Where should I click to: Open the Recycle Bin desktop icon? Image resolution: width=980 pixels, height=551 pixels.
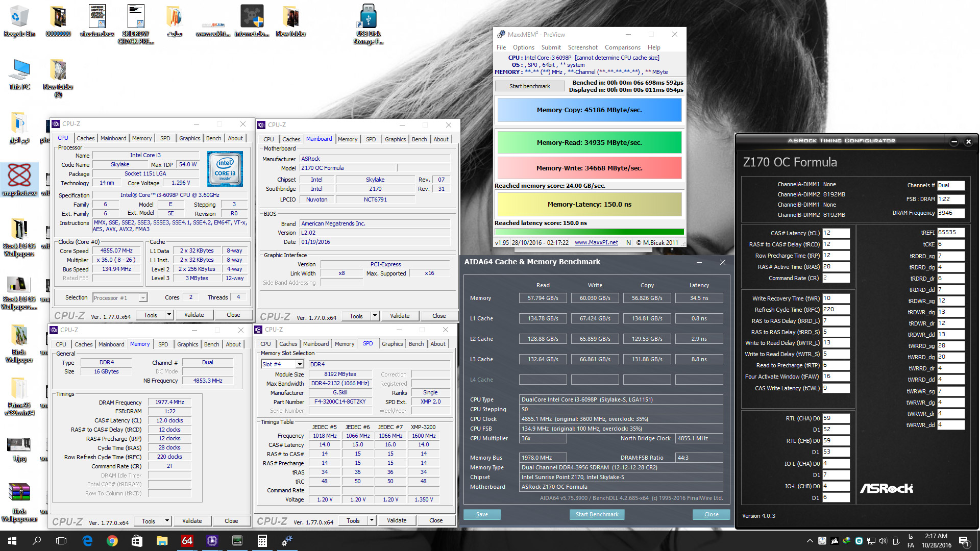19,21
